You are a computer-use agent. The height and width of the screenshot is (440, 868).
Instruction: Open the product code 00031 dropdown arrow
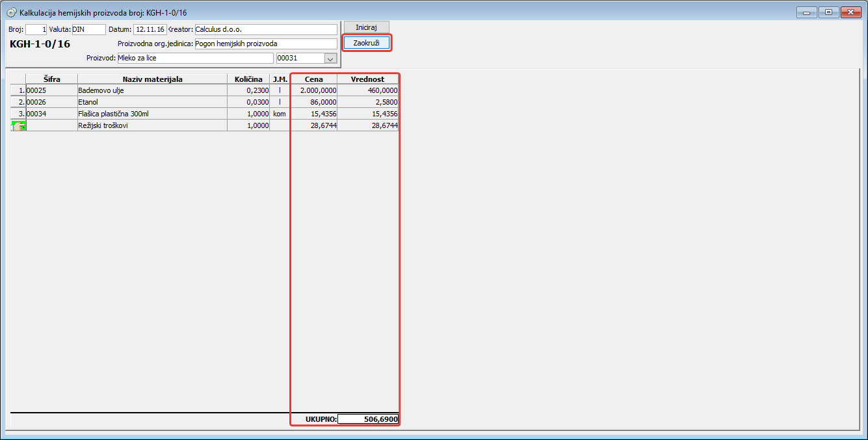click(330, 58)
